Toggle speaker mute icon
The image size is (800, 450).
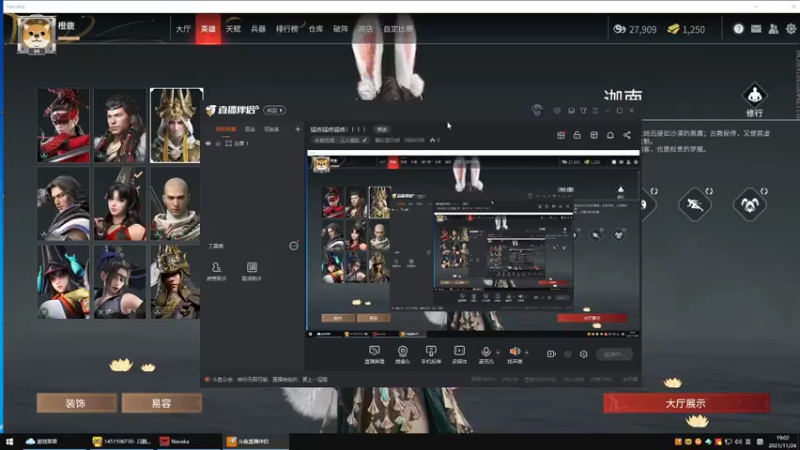[514, 354]
